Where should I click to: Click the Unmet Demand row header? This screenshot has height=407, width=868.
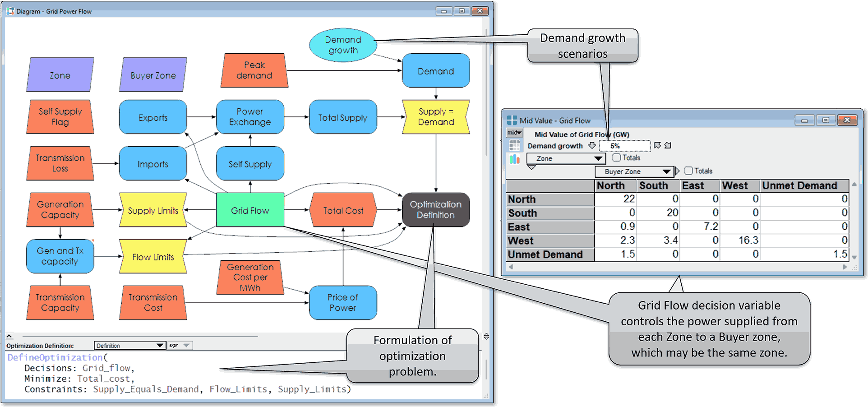point(550,254)
